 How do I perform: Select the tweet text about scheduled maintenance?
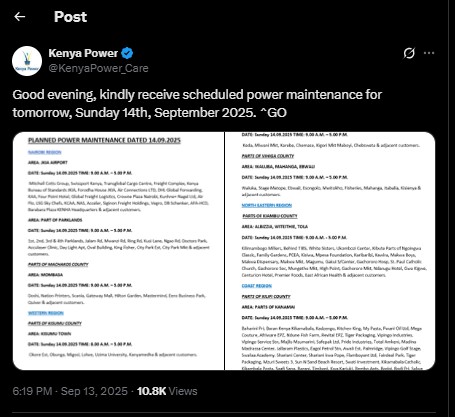click(x=197, y=103)
